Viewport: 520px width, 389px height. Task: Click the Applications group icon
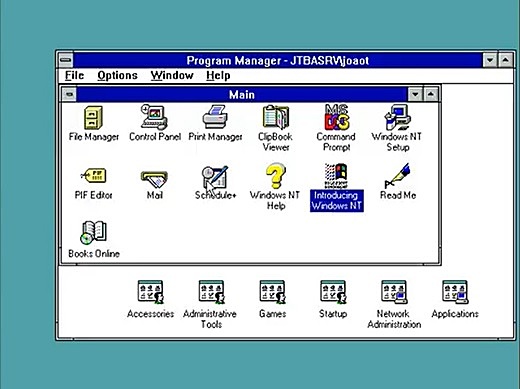pos(455,292)
